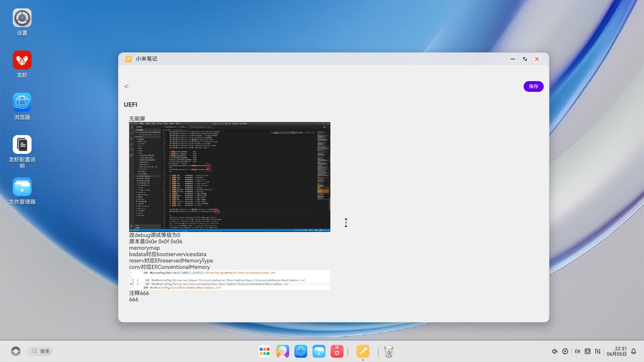This screenshot has width=644, height=362.
Task: Open the control sliders tray icon
Action: [598, 351]
